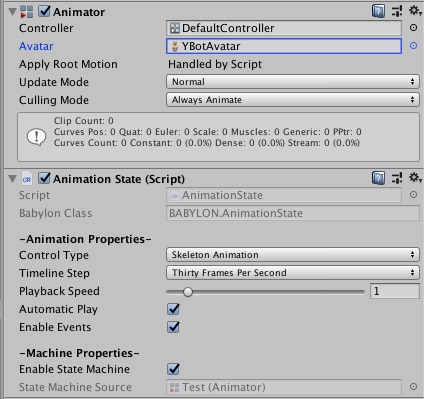Open Animator component gear menu
This screenshot has width=424, height=399.
(x=415, y=11)
